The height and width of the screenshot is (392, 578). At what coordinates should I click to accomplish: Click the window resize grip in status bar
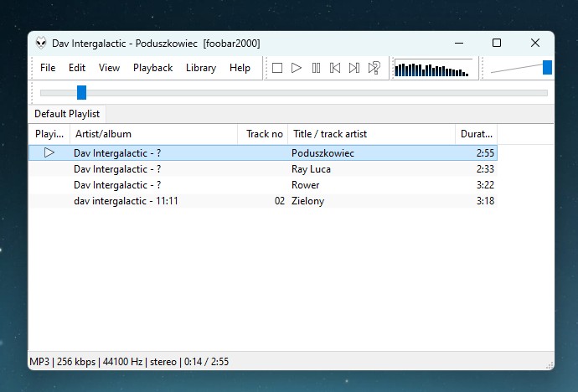click(x=550, y=365)
